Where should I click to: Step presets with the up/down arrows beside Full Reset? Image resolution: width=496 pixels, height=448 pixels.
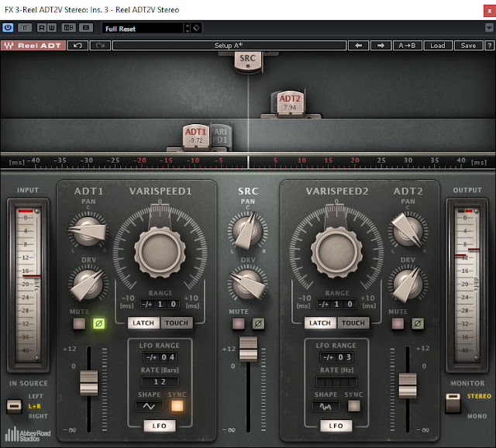pos(188,29)
